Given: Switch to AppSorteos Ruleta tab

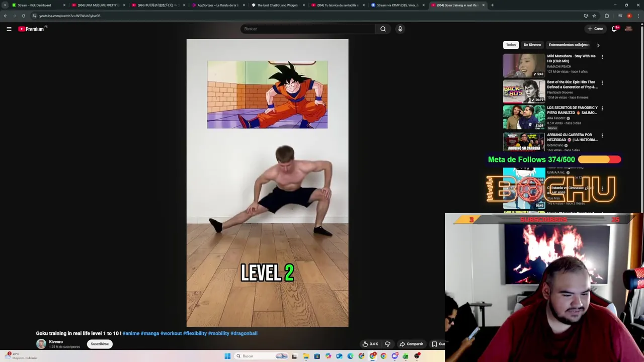Looking at the screenshot, I should pos(218,5).
